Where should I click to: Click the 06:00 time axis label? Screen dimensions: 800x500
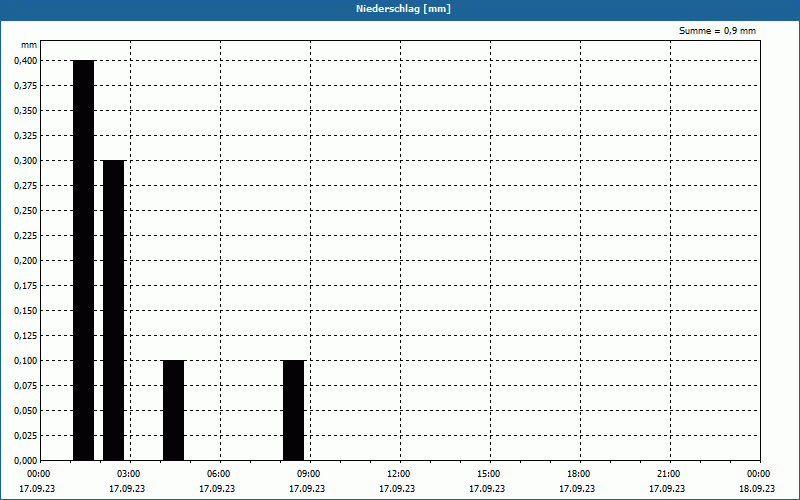tap(218, 474)
